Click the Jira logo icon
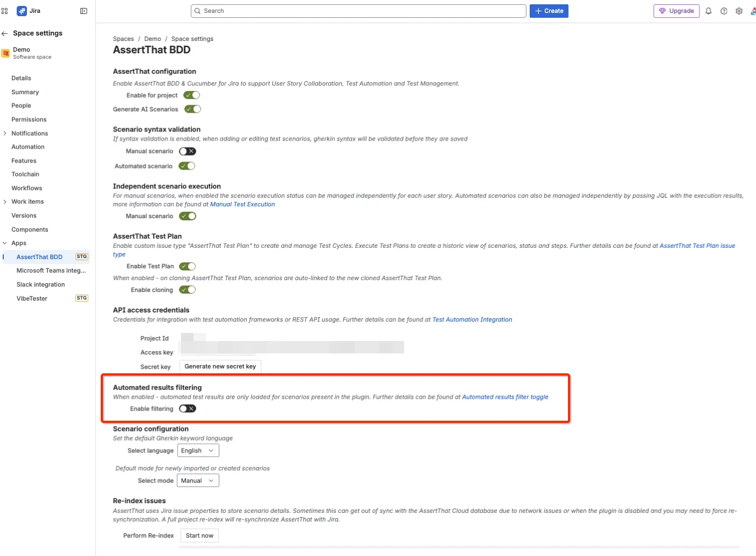This screenshot has height=556, width=756. pos(22,11)
